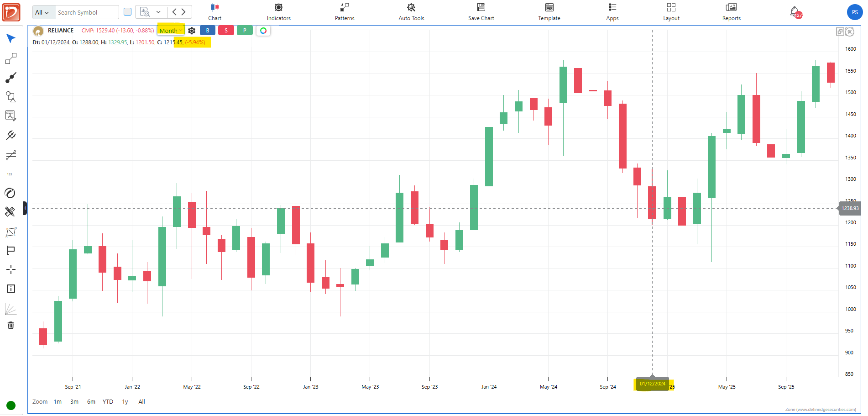Click the blue B buy button

pyautogui.click(x=208, y=31)
